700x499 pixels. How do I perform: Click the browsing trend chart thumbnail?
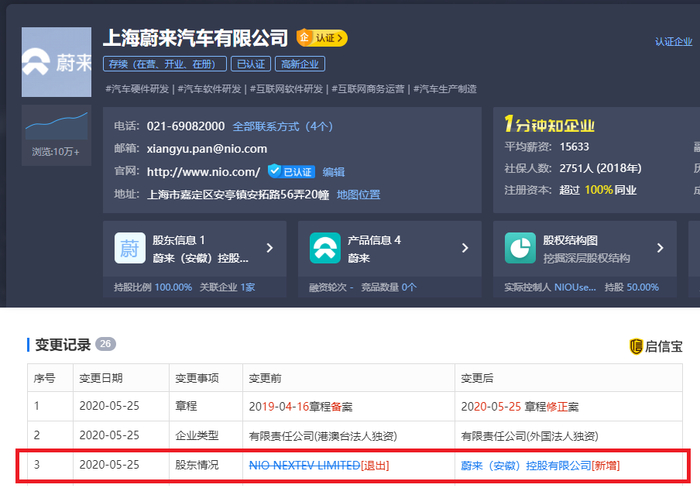[56, 126]
